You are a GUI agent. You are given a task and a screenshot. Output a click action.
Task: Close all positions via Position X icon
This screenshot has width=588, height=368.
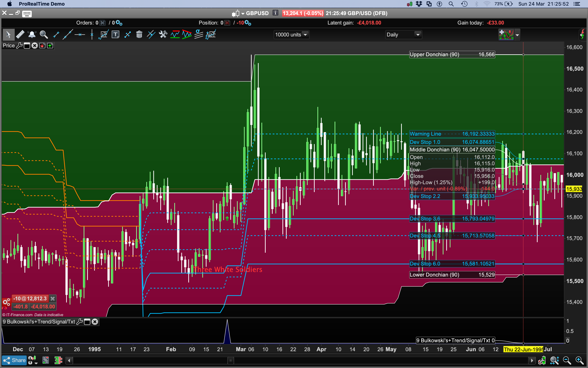point(227,23)
